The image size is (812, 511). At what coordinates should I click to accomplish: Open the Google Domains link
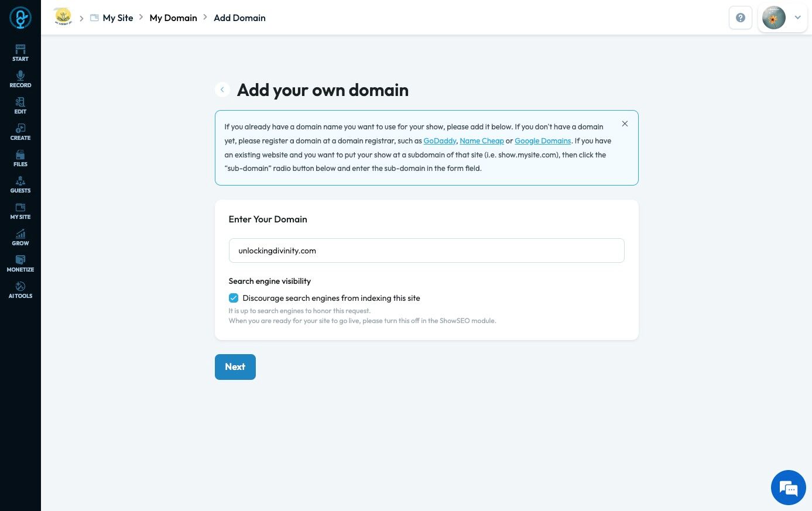pos(543,140)
